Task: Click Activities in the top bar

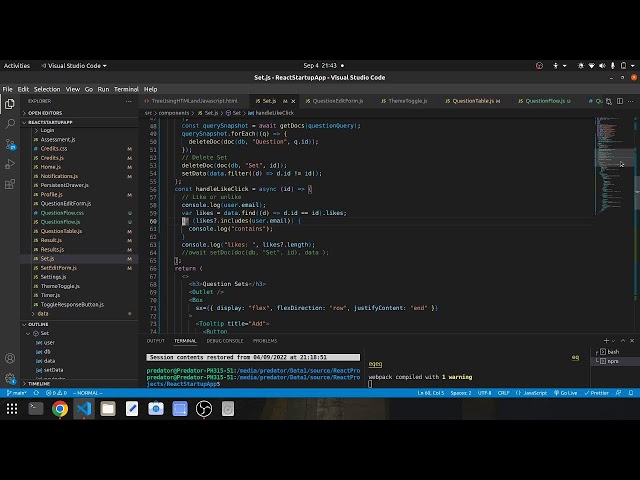Action: (17, 65)
